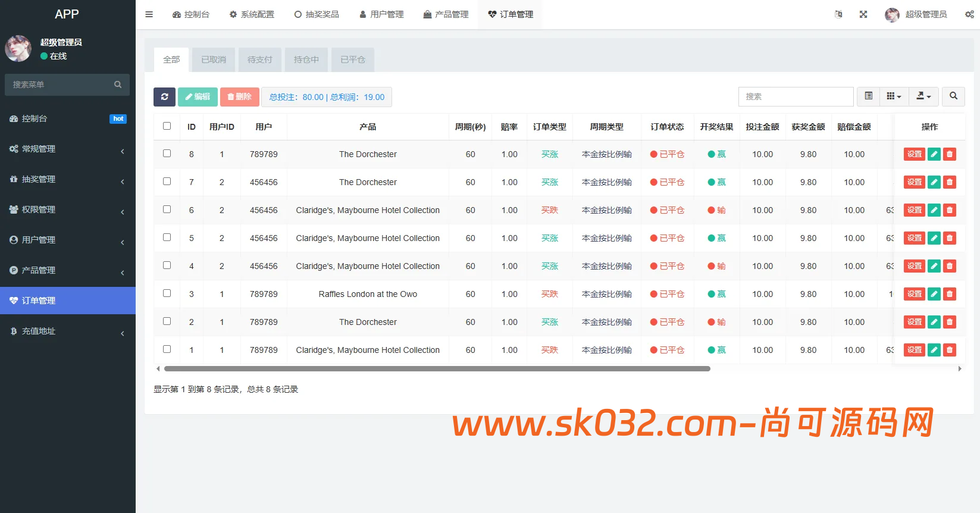This screenshot has width=980, height=513.
Task: Toggle the table card view icon
Action: pos(869,96)
